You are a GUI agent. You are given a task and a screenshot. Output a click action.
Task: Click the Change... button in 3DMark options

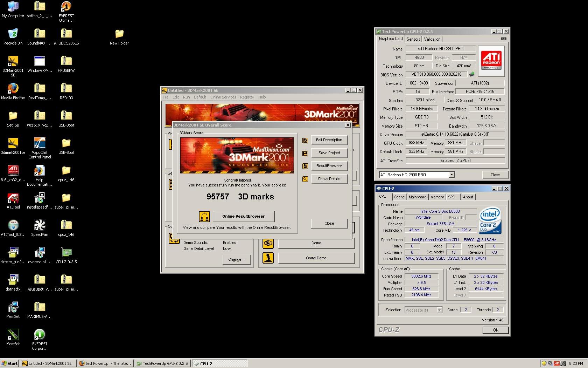(x=236, y=259)
